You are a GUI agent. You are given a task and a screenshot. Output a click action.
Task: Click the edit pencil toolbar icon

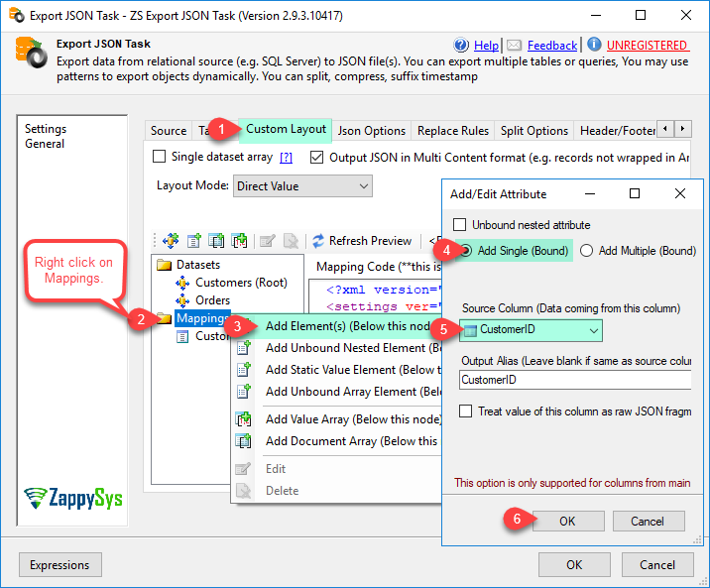coord(268,241)
